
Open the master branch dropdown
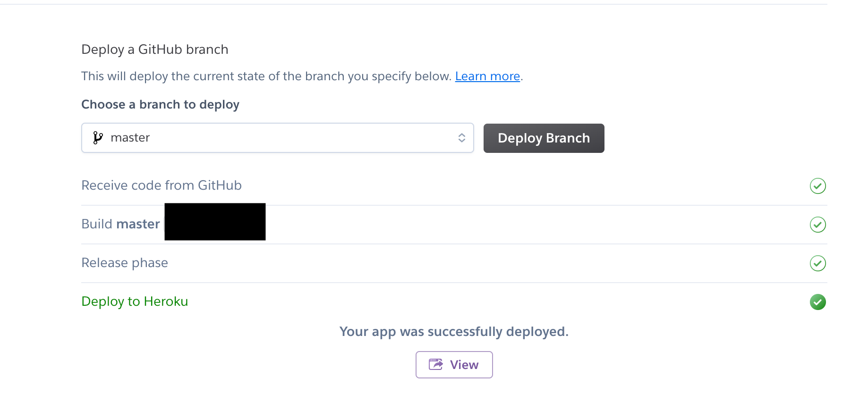tap(277, 138)
